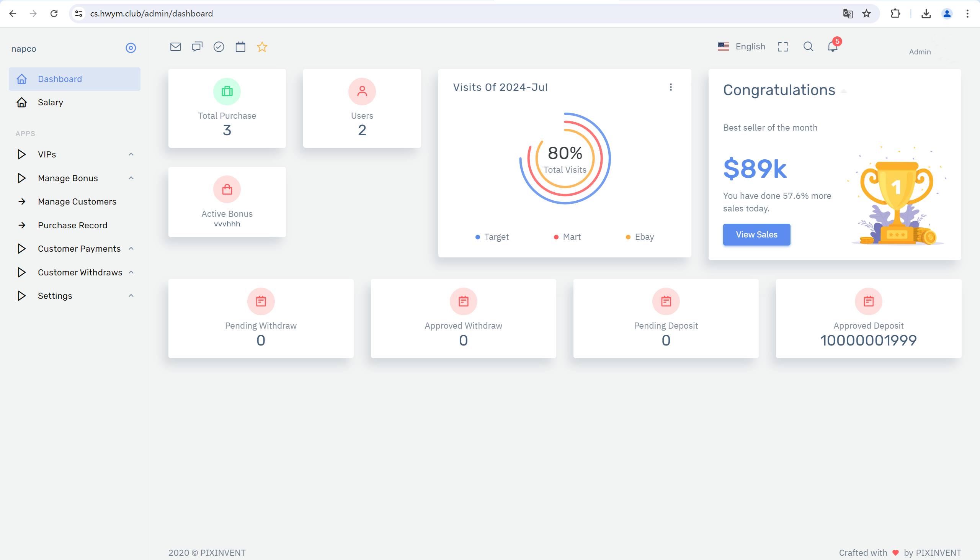This screenshot has height=560, width=980.
Task: Click the mail/envelope icon
Action: tap(176, 46)
